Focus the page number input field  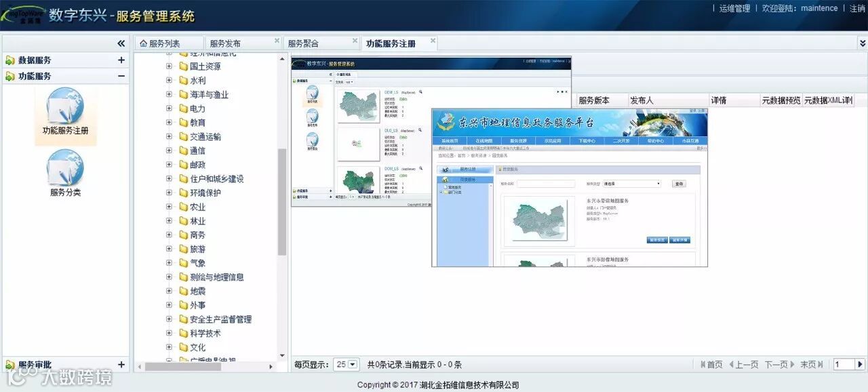(x=844, y=365)
